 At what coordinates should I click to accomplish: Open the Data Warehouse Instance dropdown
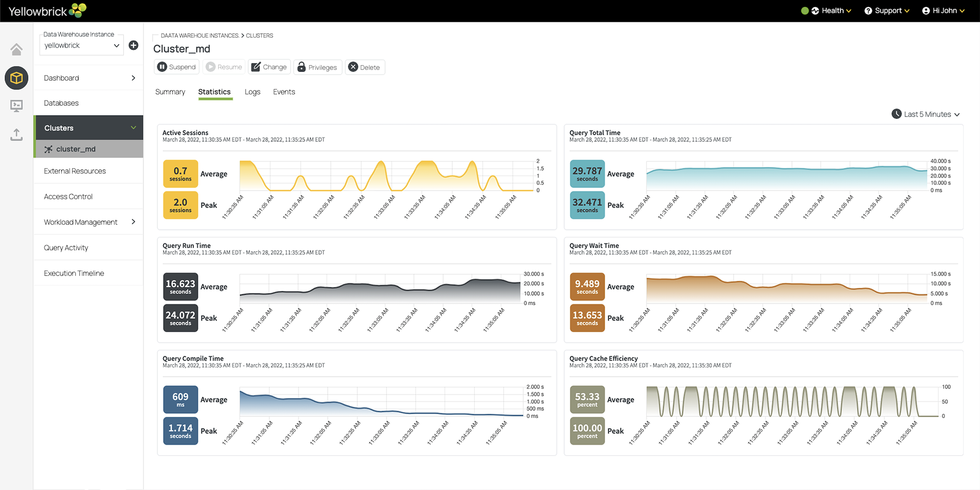[x=82, y=45]
